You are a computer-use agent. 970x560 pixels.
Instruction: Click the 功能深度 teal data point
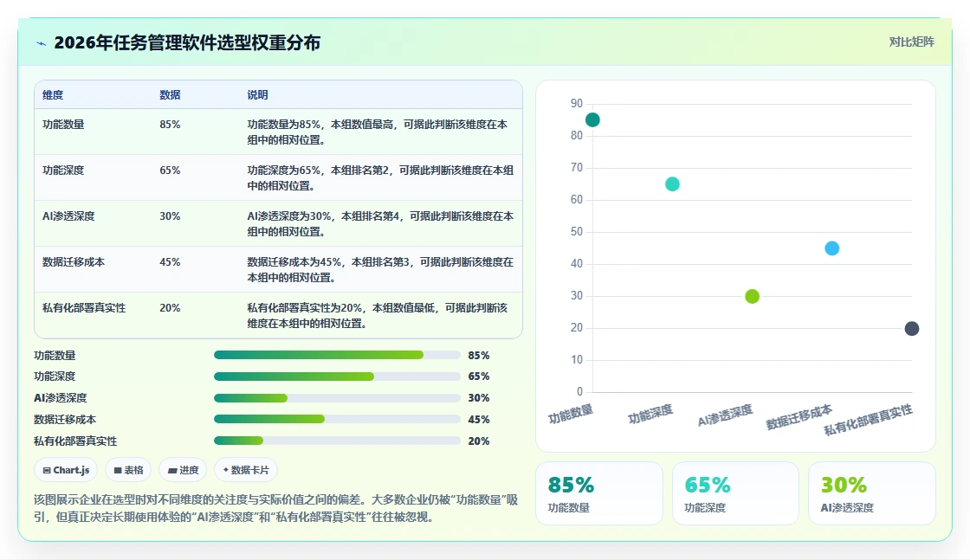coord(672,184)
